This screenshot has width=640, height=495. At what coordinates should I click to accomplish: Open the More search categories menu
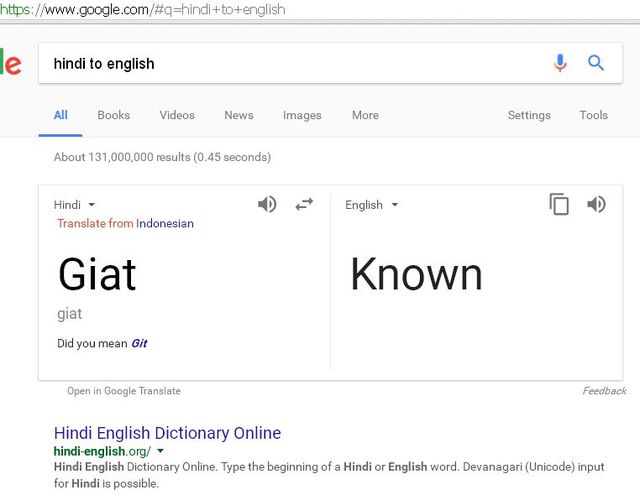pos(365,115)
